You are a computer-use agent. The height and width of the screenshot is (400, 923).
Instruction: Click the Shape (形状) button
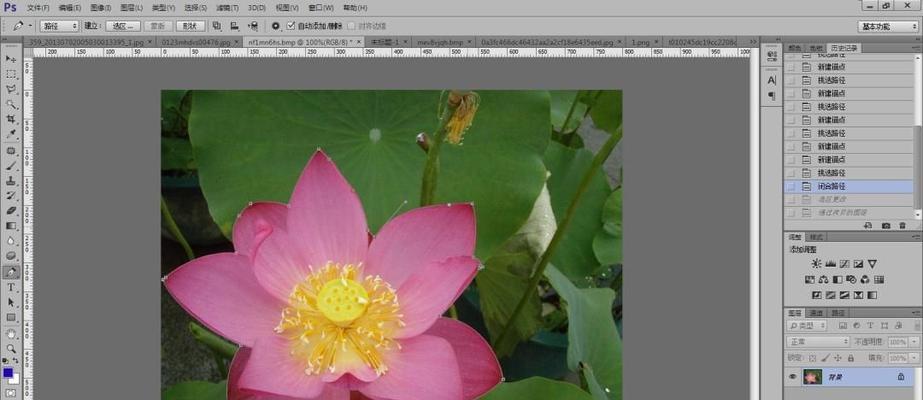(189, 25)
